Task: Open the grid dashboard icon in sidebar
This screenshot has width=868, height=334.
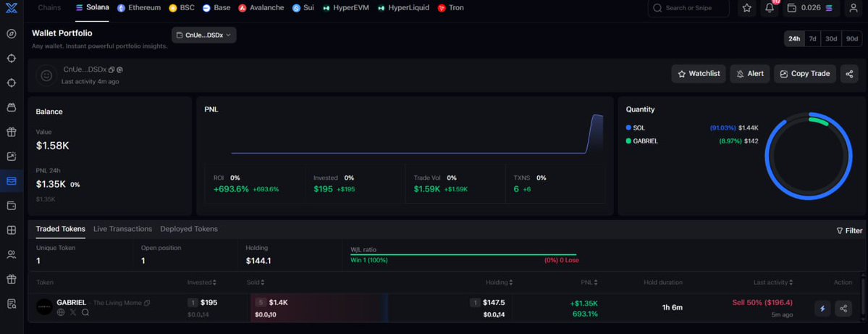Action: pyautogui.click(x=11, y=230)
